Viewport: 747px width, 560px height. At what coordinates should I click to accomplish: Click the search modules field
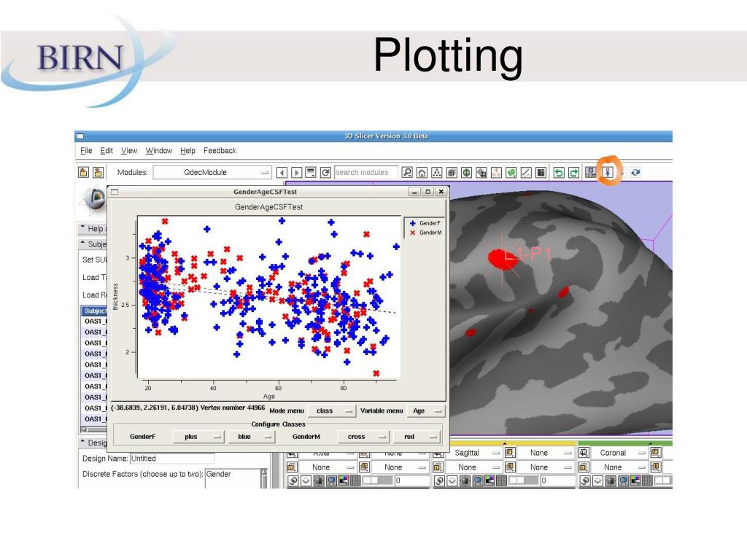click(x=366, y=172)
